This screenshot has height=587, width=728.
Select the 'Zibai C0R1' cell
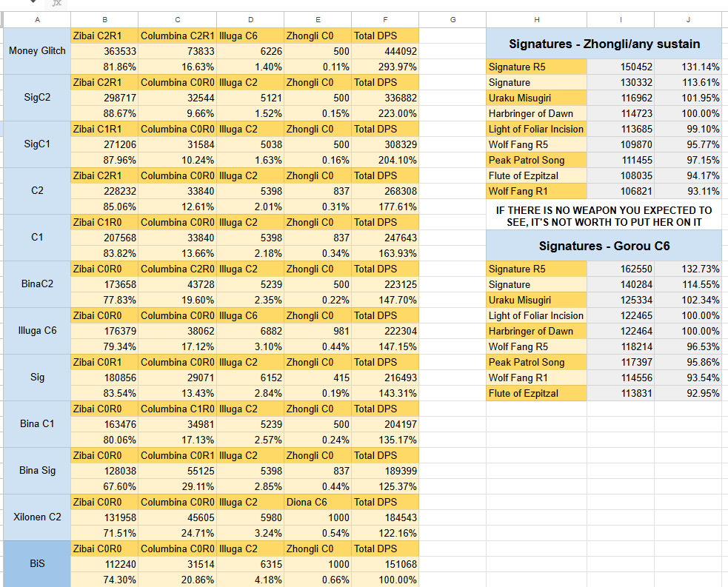104,363
